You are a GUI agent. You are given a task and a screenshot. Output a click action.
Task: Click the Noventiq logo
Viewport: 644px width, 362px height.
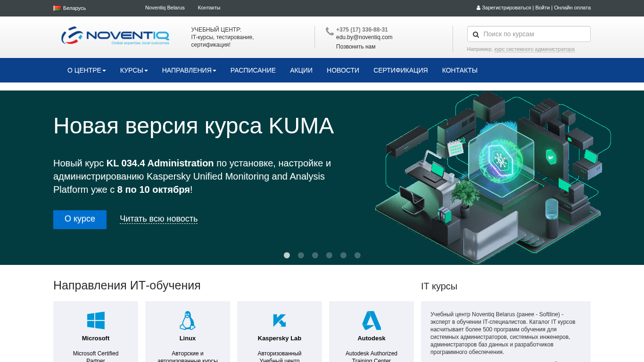[115, 36]
